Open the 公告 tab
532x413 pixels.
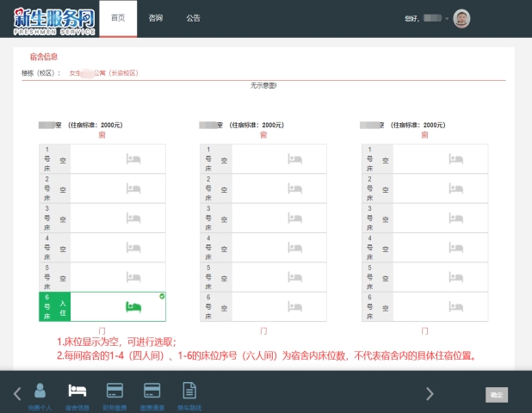coord(194,18)
